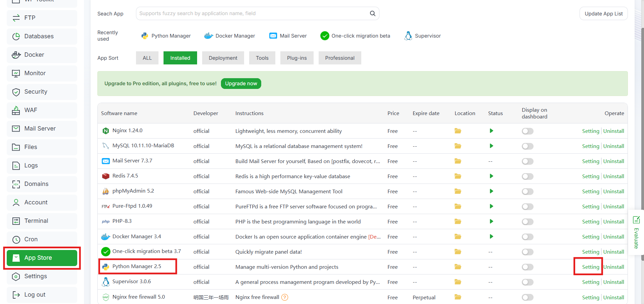The width and height of the screenshot is (644, 304).
Task: Click phpMyAdmin running status arrow
Action: pyautogui.click(x=492, y=191)
